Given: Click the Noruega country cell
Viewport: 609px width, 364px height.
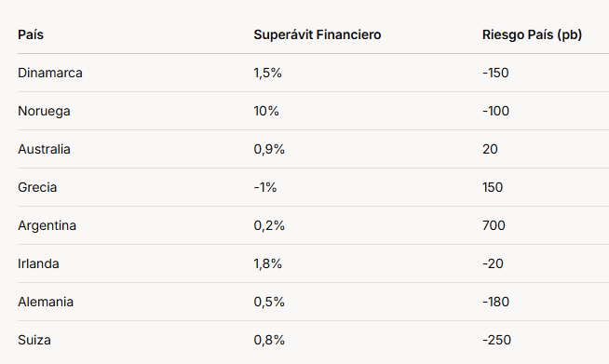Looking at the screenshot, I should click(x=44, y=111).
